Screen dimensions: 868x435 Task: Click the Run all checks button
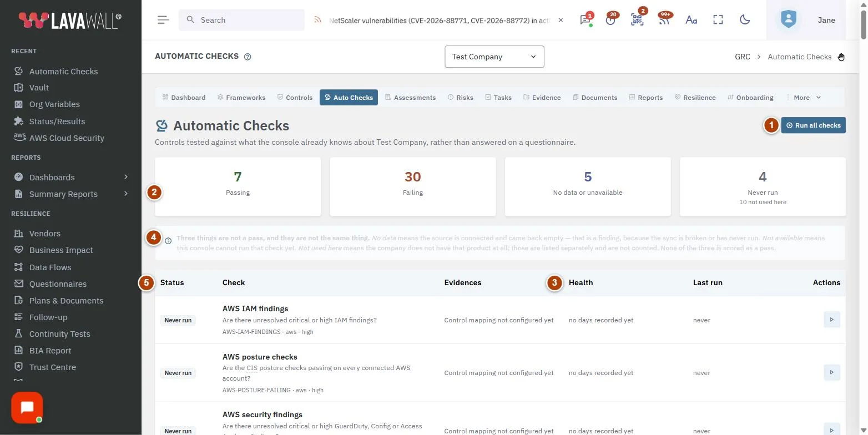coord(813,125)
